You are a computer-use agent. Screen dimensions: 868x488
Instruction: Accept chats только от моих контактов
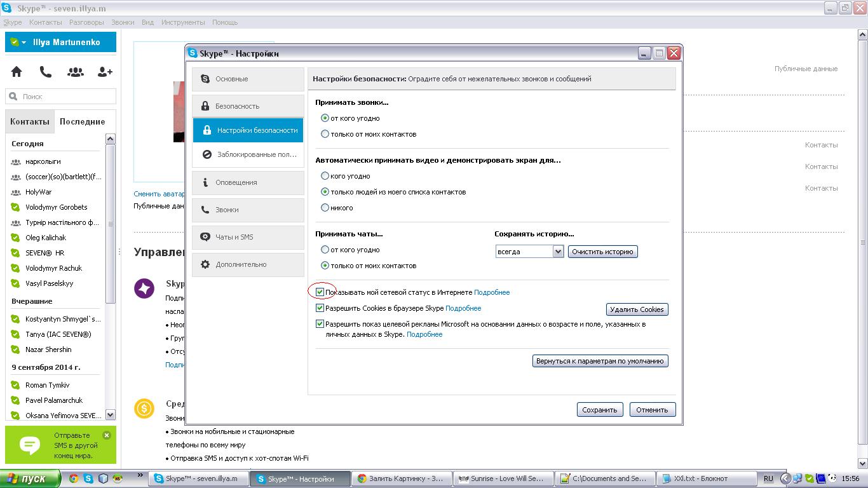(325, 266)
